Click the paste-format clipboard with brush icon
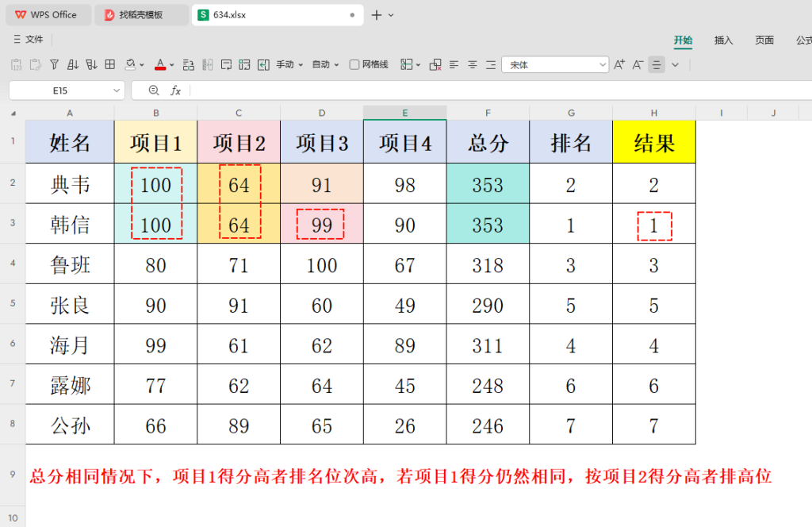 pos(35,65)
